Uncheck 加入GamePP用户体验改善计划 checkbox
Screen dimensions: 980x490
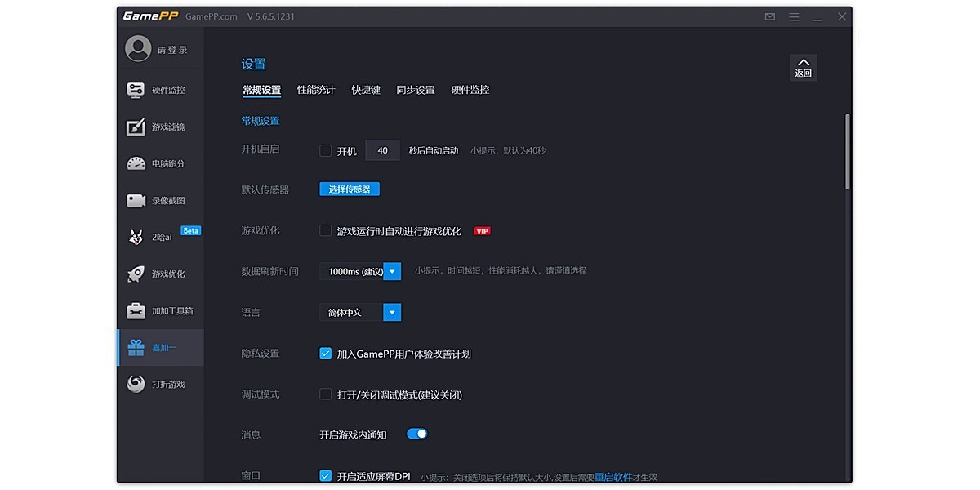tap(325, 354)
